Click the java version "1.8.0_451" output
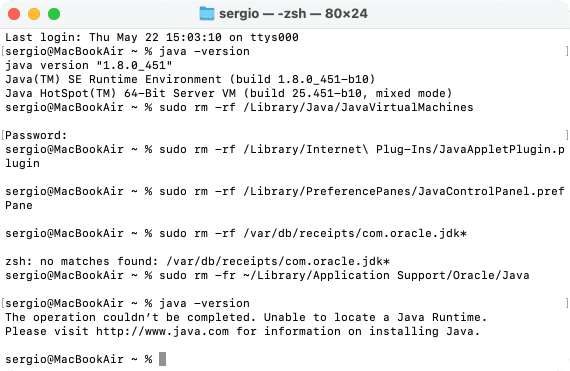Image resolution: width=570 pixels, height=371 pixels. [88, 65]
